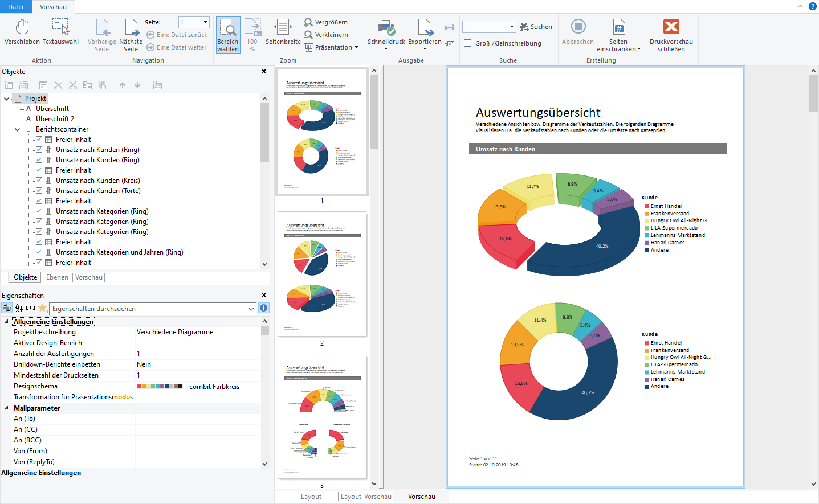The height and width of the screenshot is (504, 819).
Task: Click the Schnelldruck printer icon
Action: click(x=386, y=27)
